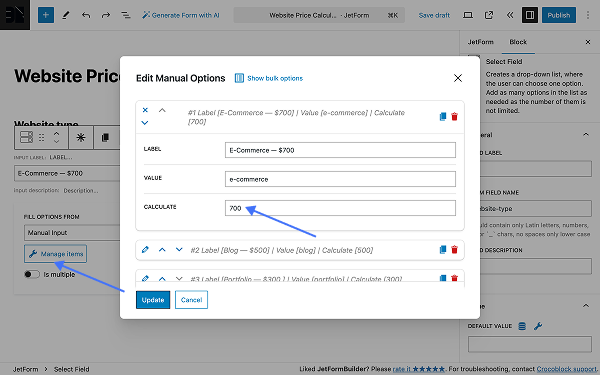Undo the last change
The image size is (600, 375).
(86, 15)
